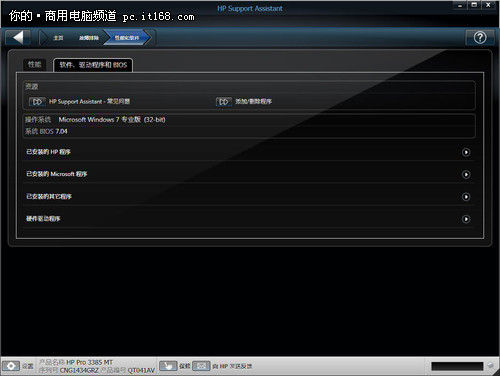Expand the installed HP programs section arrow

pyautogui.click(x=466, y=152)
